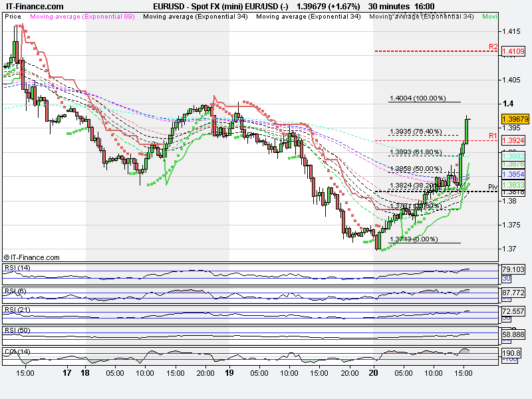The height and width of the screenshot is (399, 532).
Task: Click the R2 resistance label
Action: 493,47
